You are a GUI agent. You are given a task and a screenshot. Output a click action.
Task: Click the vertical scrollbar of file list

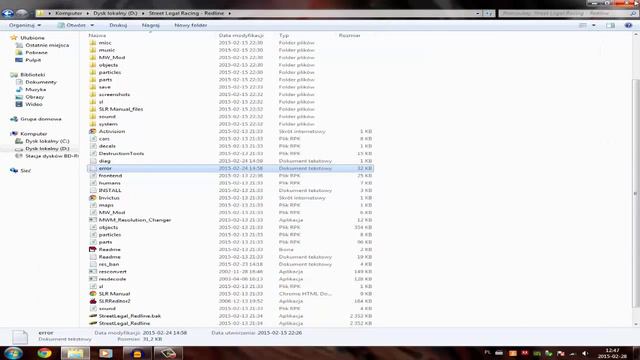636,192
